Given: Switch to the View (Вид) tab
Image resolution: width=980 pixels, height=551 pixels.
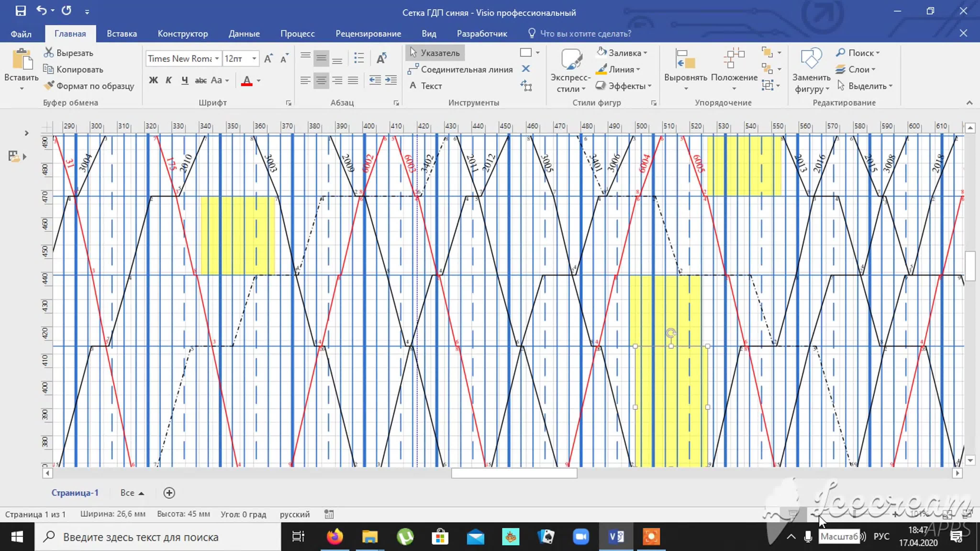Looking at the screenshot, I should tap(429, 33).
